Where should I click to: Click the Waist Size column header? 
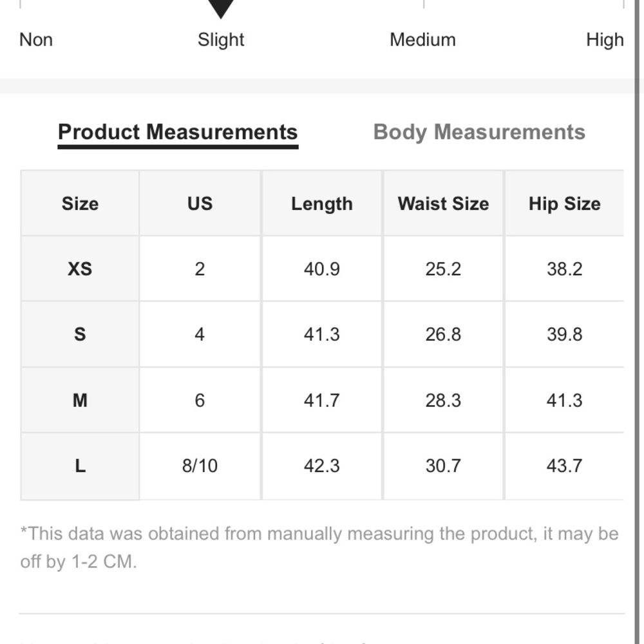(x=443, y=204)
